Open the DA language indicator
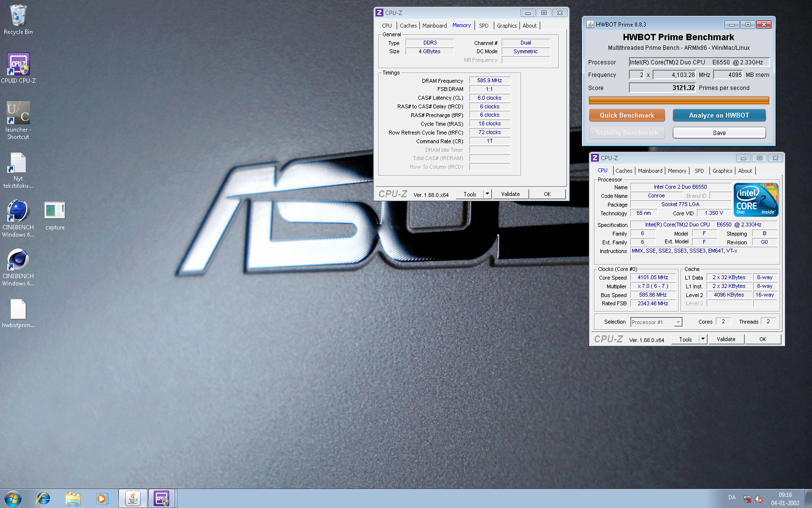 click(x=732, y=497)
